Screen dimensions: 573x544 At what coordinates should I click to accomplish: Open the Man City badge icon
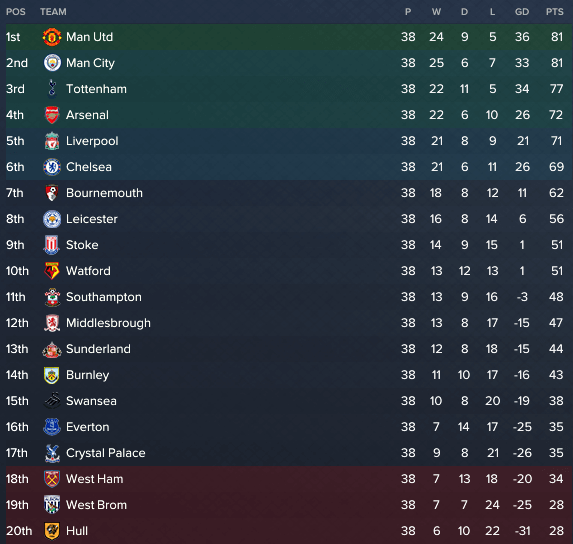52,63
